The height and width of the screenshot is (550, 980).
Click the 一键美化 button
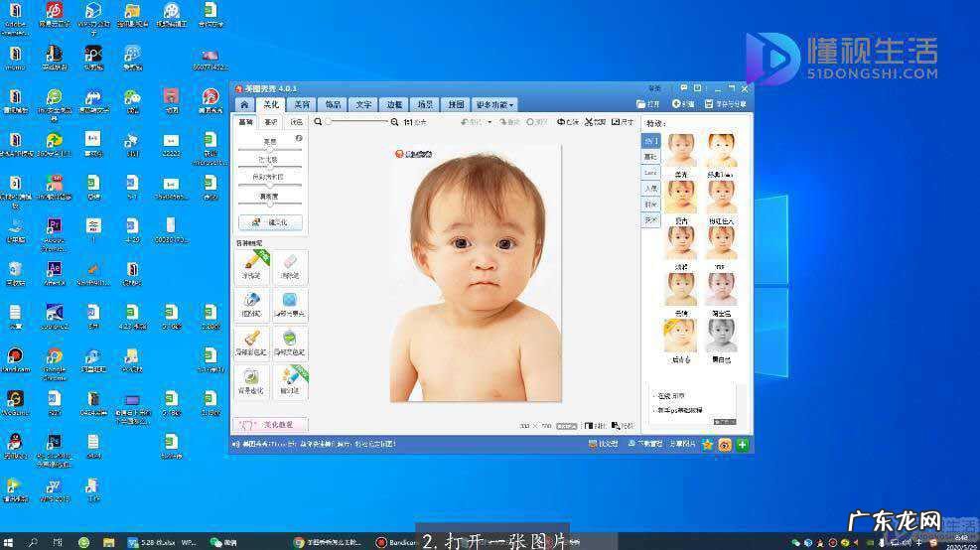[270, 222]
